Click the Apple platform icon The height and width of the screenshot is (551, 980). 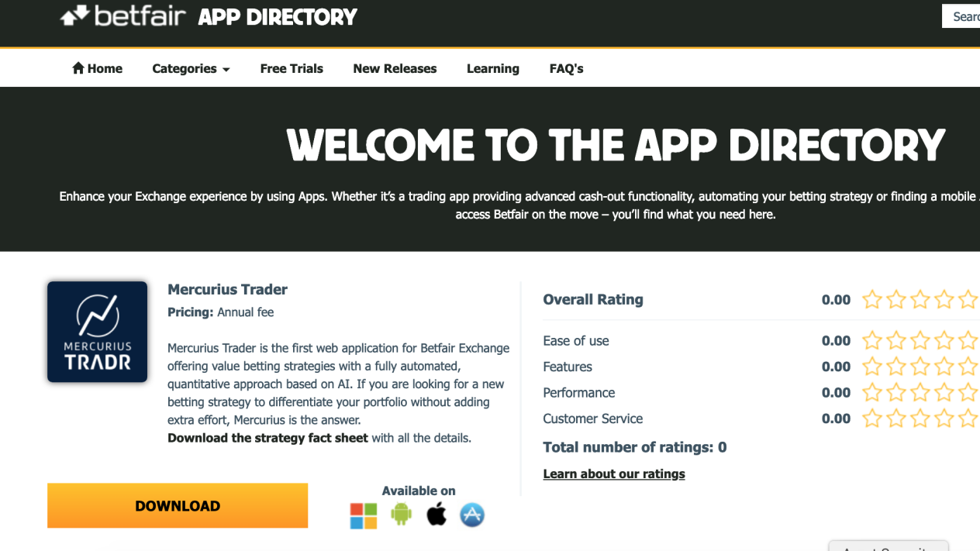(x=437, y=514)
